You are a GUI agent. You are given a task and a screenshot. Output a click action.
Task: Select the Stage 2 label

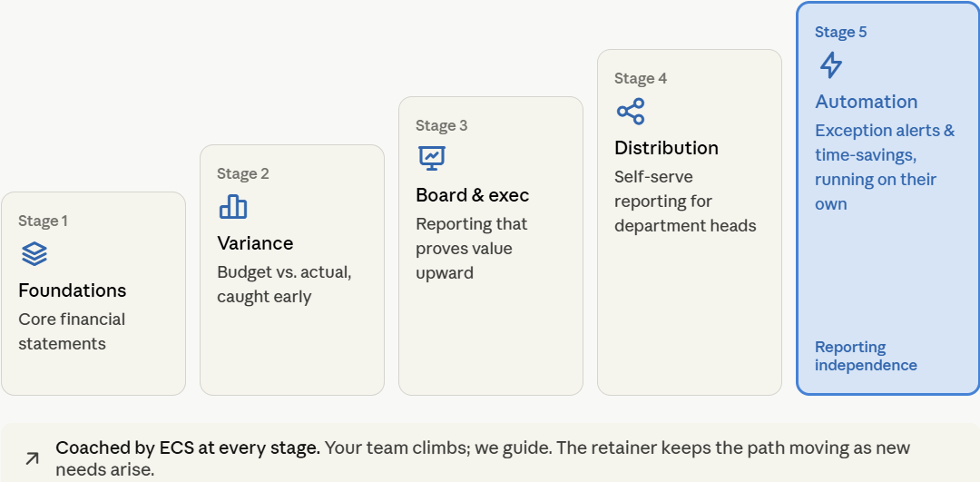tap(243, 173)
